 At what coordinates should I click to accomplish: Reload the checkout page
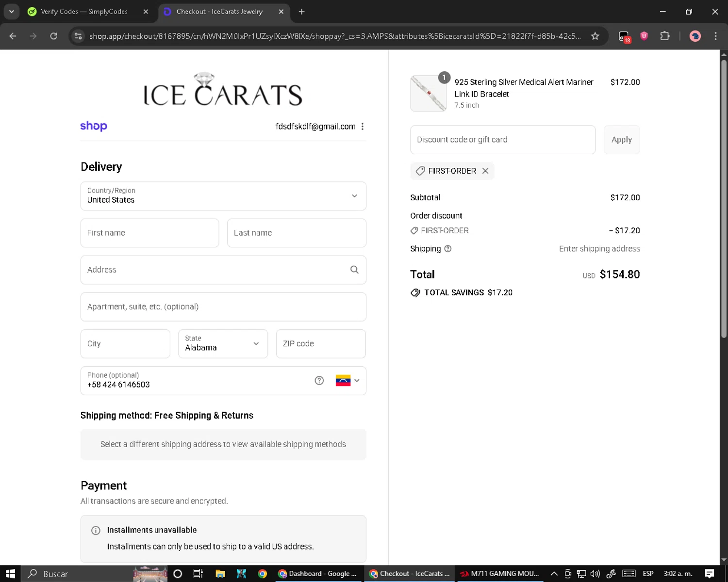pos(54,36)
